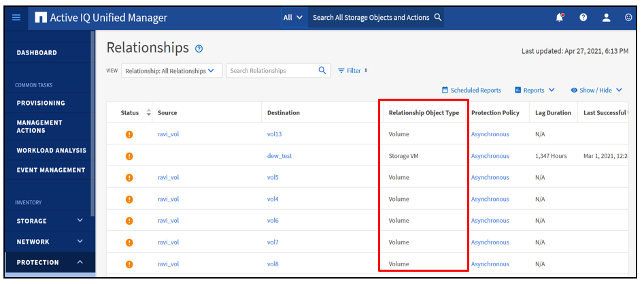Click the Relationships help info icon
The height and width of the screenshot is (284, 644).
[199, 49]
